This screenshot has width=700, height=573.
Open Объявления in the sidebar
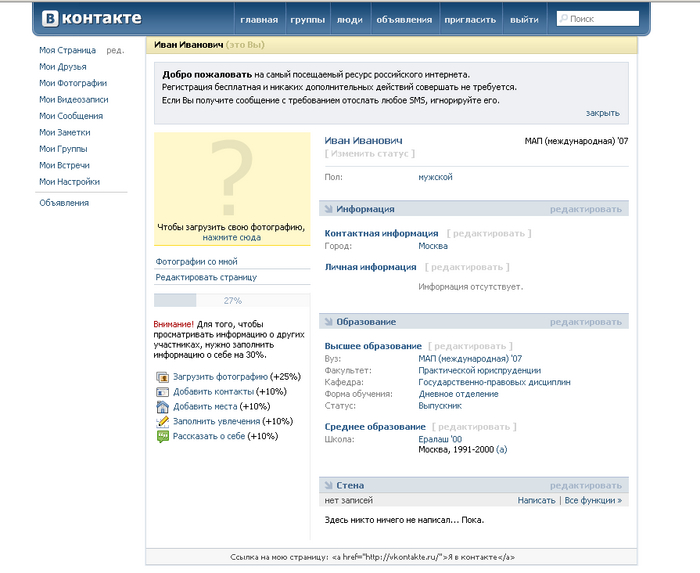click(64, 203)
